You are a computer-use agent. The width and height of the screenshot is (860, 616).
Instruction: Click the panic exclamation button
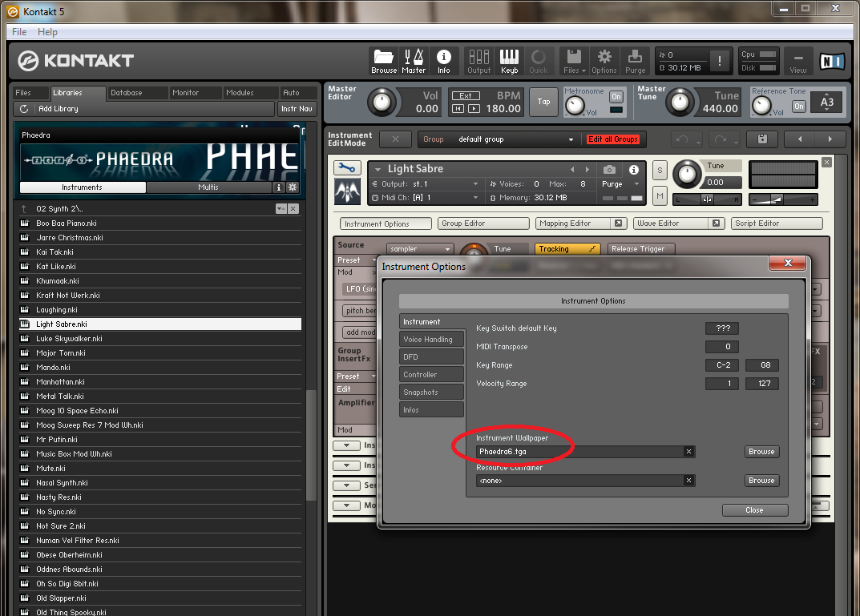(x=720, y=61)
